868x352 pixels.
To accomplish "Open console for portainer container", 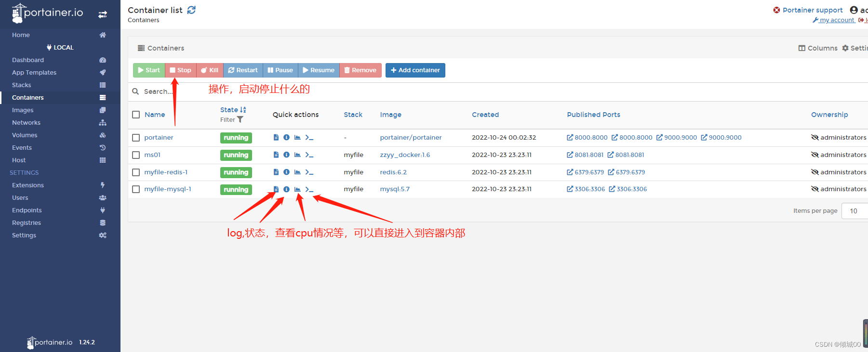I will (x=309, y=137).
